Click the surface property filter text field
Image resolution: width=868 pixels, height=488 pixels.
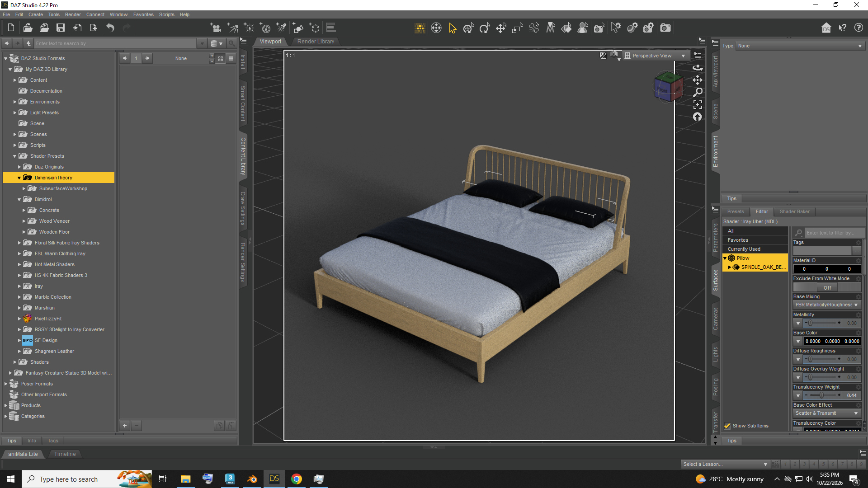pos(835,233)
